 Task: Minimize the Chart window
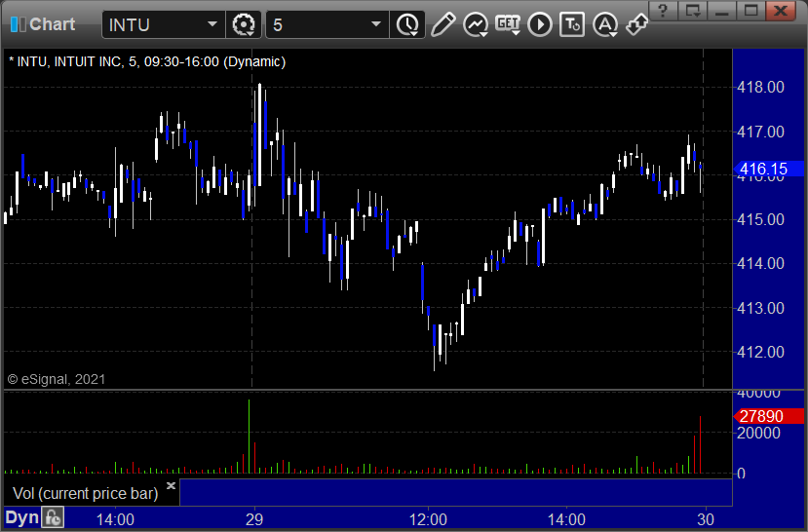tap(721, 11)
